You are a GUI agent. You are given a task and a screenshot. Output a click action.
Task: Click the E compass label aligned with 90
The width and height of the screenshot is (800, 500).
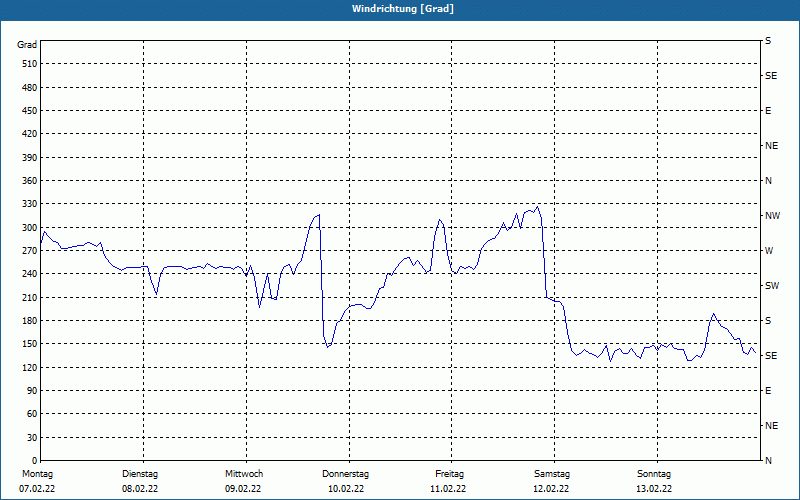click(768, 391)
